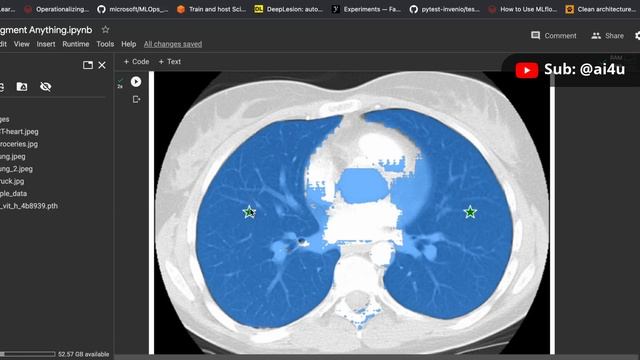Viewport: 640px width, 360px height.
Task: Open the Tools menu
Action: (105, 44)
